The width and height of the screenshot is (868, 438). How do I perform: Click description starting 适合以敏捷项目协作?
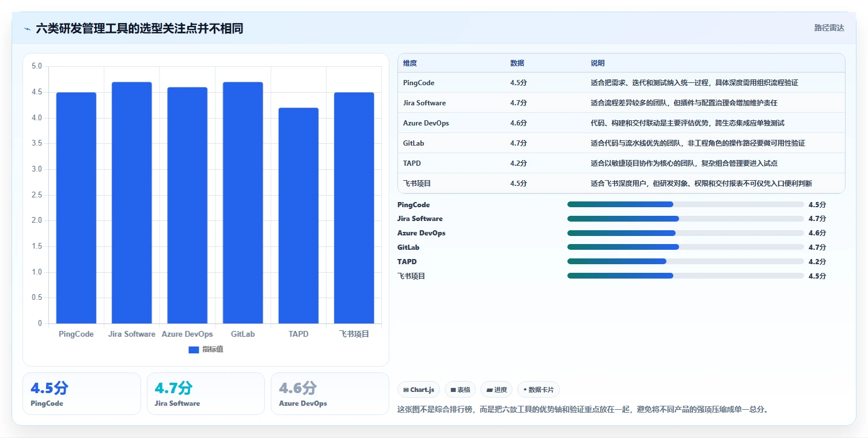coord(684,163)
